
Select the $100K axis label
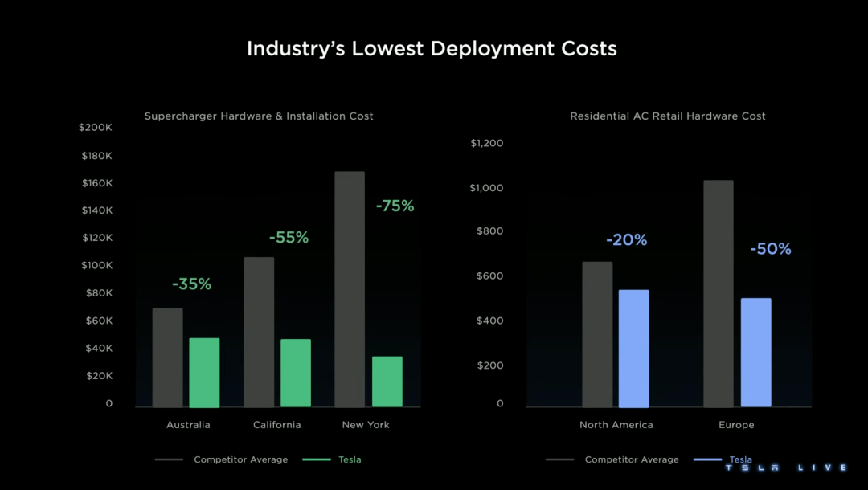pos(97,265)
